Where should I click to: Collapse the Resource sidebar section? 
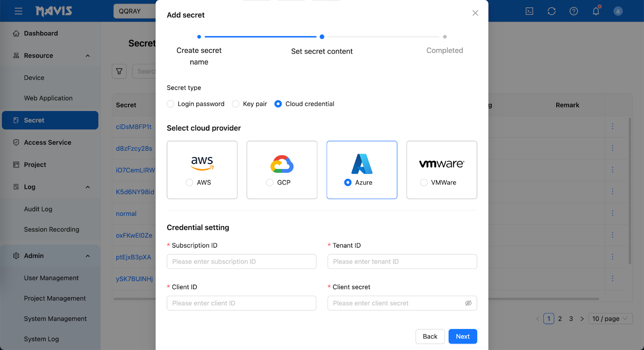point(88,56)
